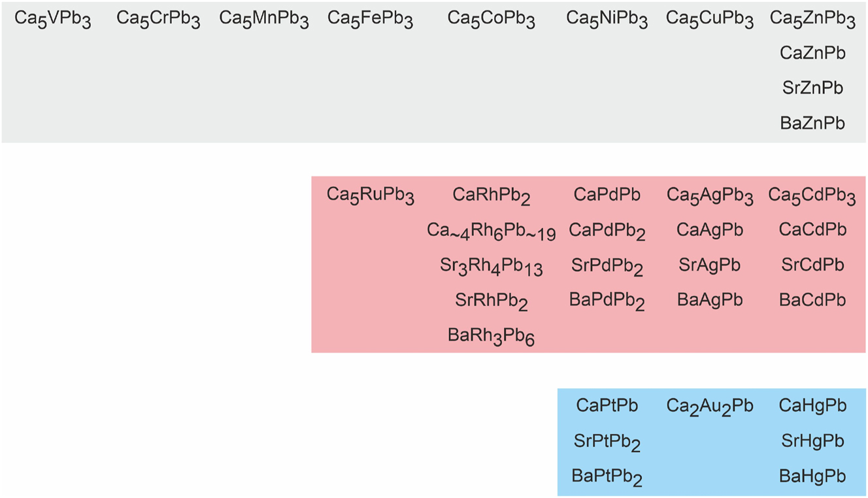Select the Ca5FePb3 entry
868x498 pixels.
tap(370, 19)
